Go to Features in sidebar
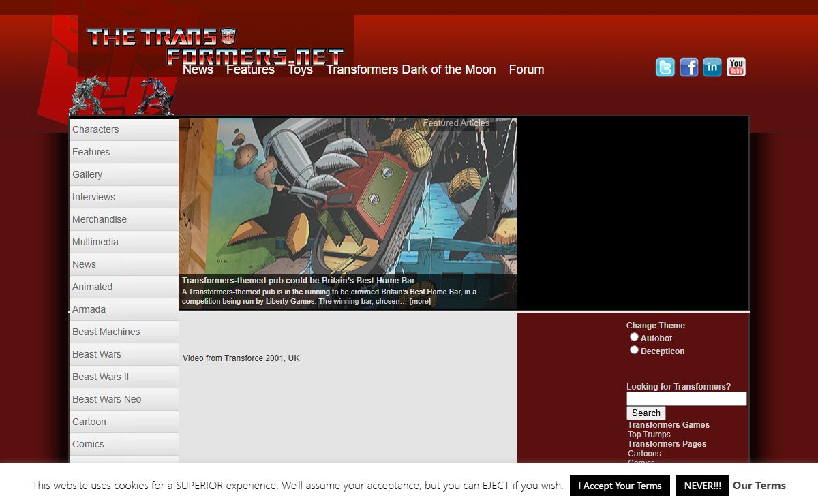The image size is (818, 504). [123, 152]
